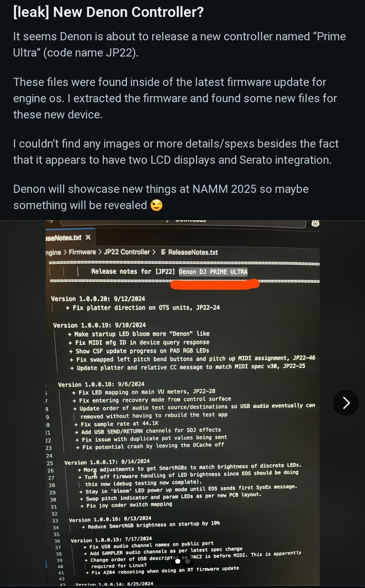Click the ReleaseNotes.txt breadcrumb item

pyautogui.click(x=193, y=252)
